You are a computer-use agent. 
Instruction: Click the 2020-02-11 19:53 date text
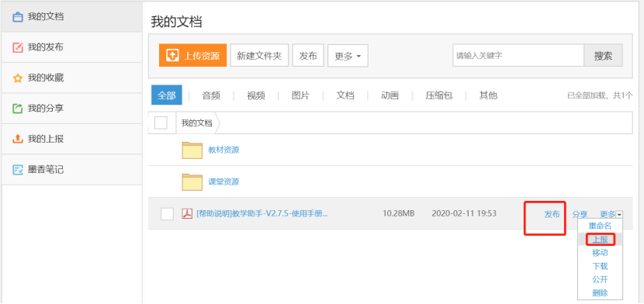point(464,214)
